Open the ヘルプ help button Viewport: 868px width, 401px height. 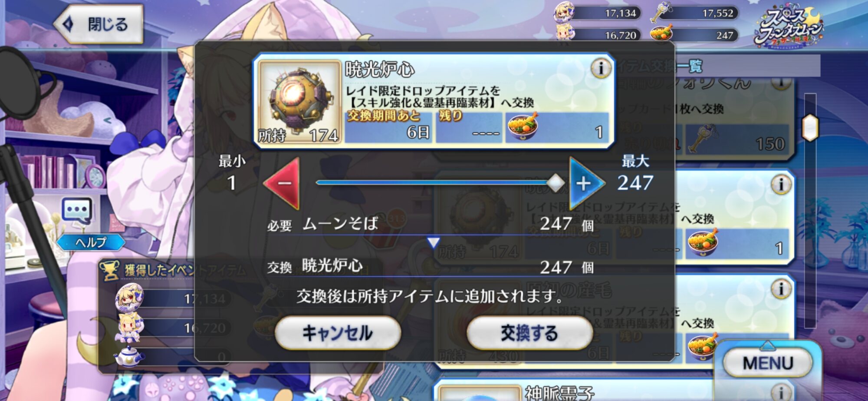[90, 242]
